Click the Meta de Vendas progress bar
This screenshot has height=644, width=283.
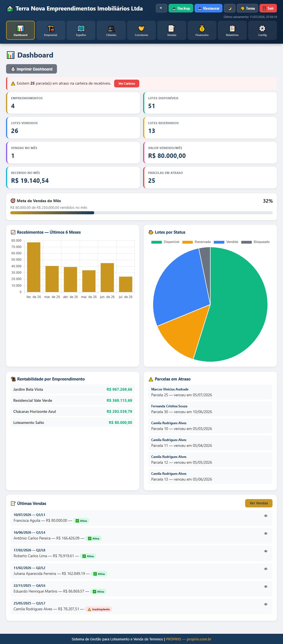point(141,213)
